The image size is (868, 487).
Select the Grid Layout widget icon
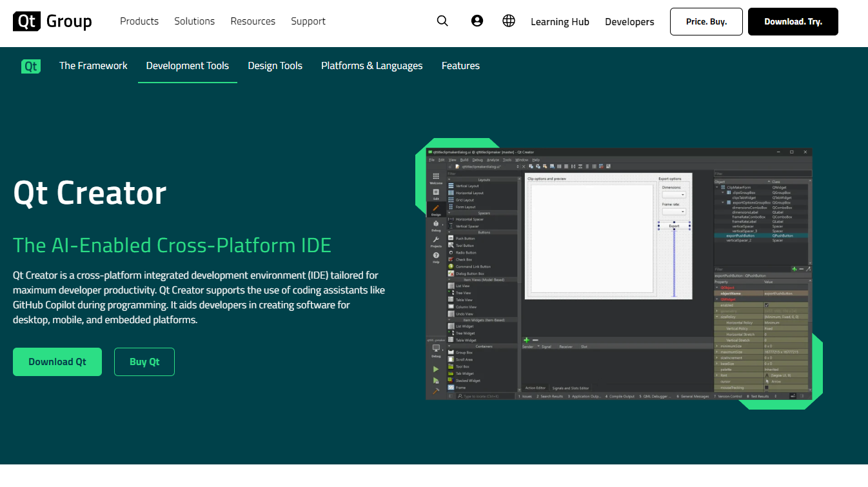click(451, 200)
